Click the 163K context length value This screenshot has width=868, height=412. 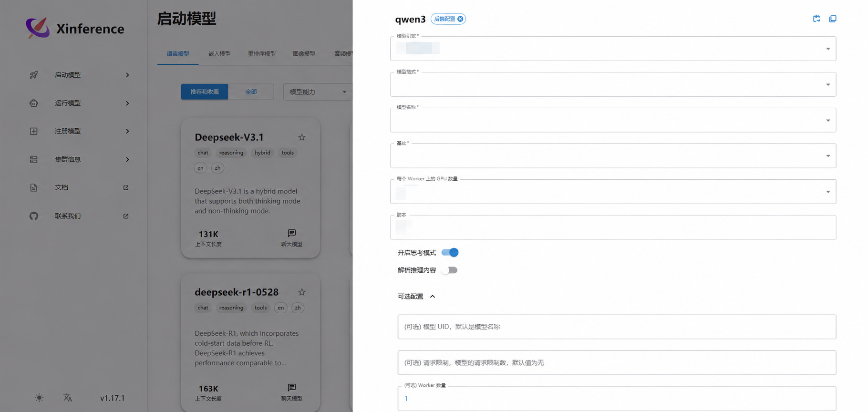(208, 389)
